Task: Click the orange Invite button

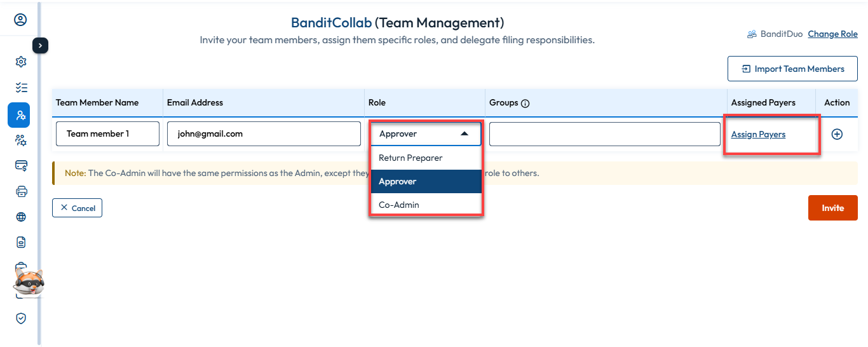Action: click(832, 208)
